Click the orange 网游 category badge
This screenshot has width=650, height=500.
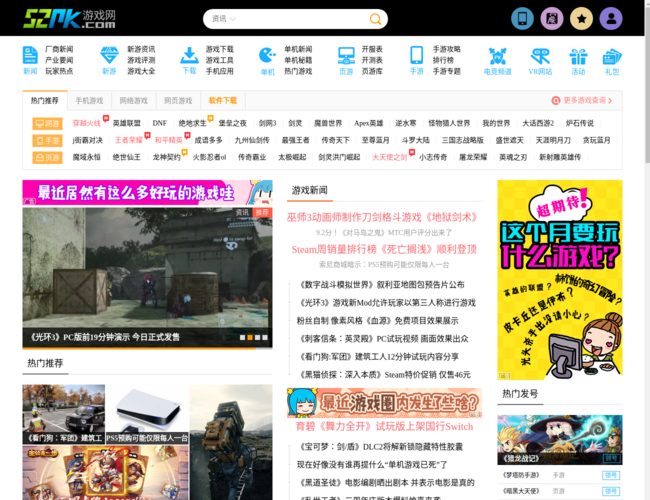(x=47, y=124)
